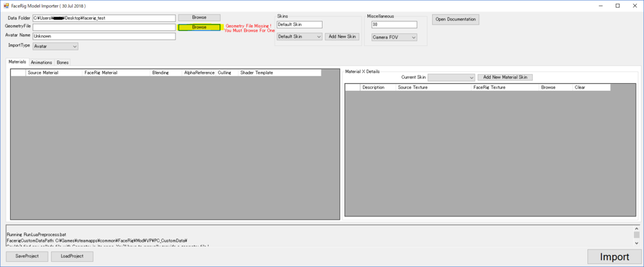
Task: Maximize the FaceRig Model Importer window
Action: [x=618, y=6]
